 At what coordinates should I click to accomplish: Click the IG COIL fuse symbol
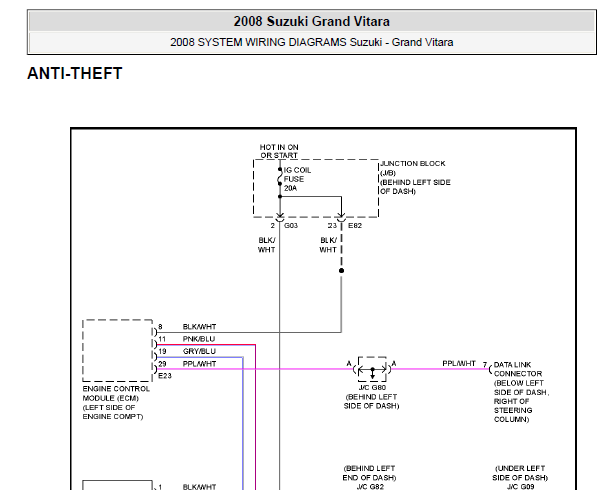280,177
